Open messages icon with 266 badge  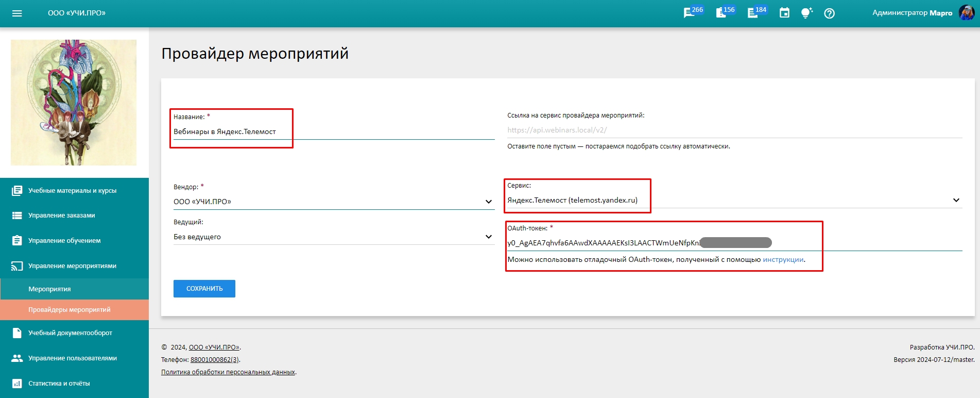coord(693,12)
